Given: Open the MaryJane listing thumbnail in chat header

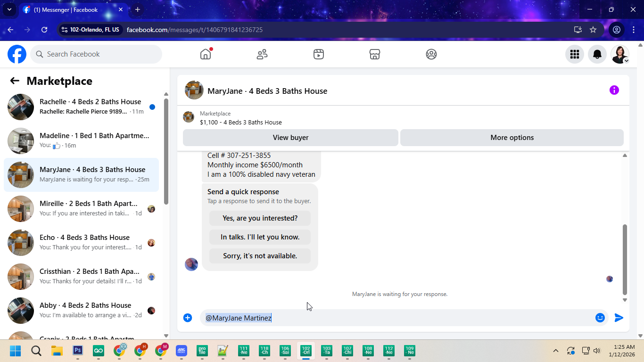Looking at the screenshot, I should click(194, 90).
